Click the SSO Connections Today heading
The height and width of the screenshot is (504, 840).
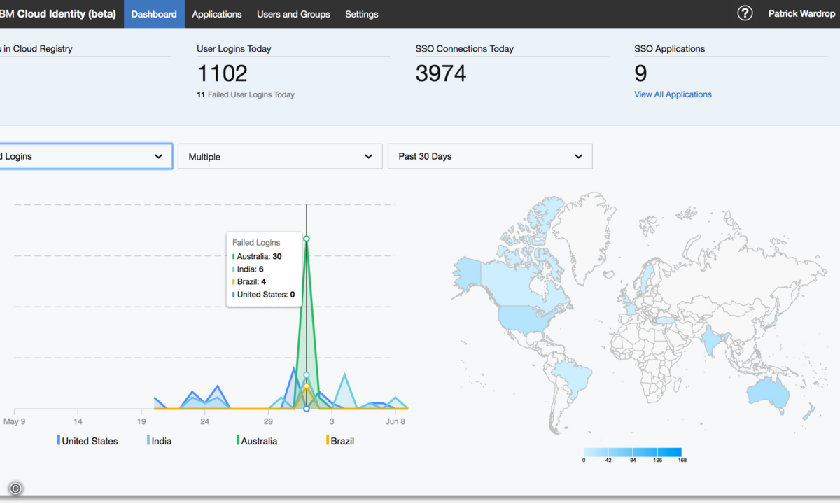[x=465, y=49]
